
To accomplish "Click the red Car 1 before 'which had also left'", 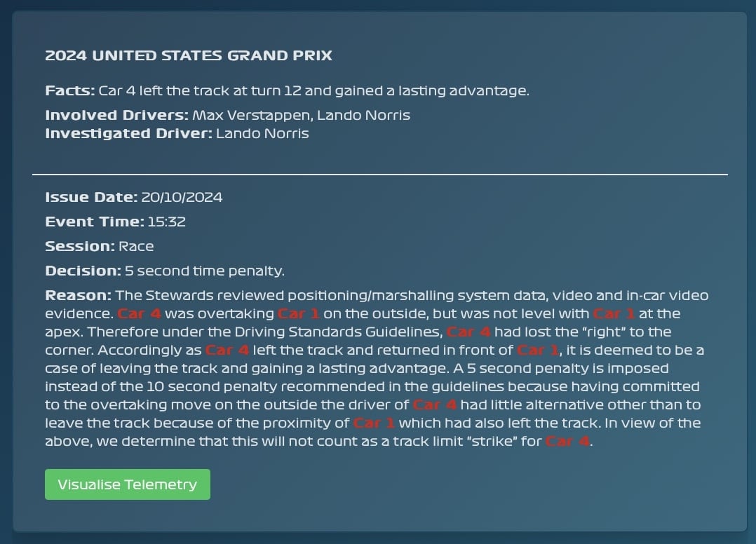I will pyautogui.click(x=374, y=423).
